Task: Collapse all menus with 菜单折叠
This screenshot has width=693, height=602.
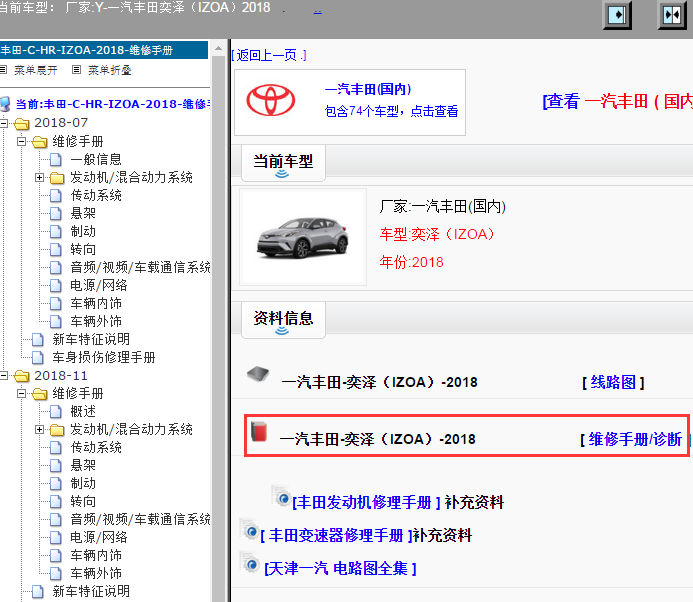Action: coord(110,70)
